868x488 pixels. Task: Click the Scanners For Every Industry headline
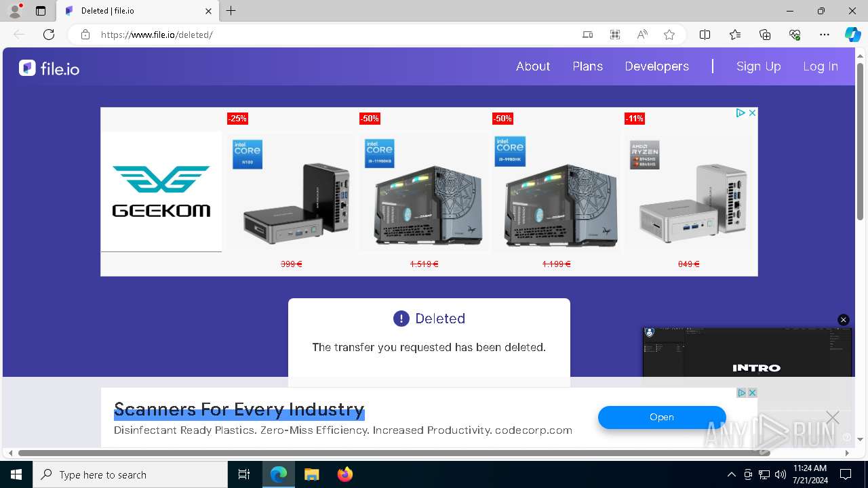(239, 409)
